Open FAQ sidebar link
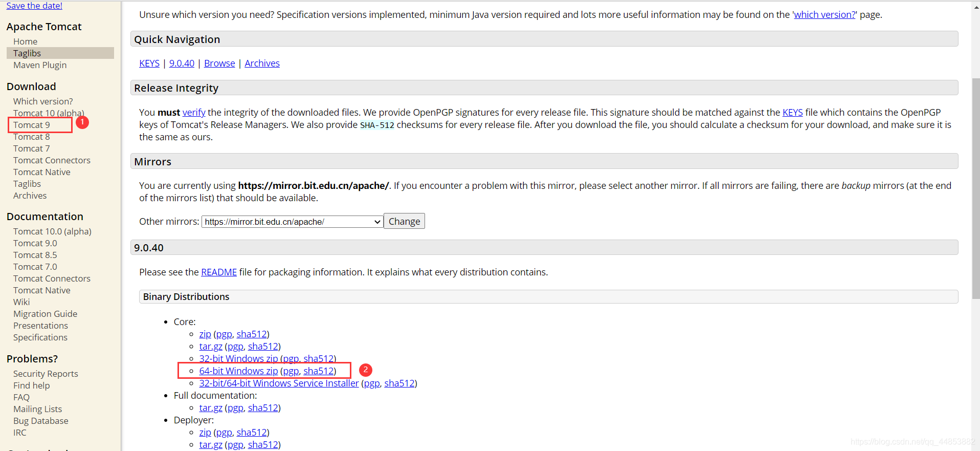This screenshot has height=451, width=980. tap(21, 397)
